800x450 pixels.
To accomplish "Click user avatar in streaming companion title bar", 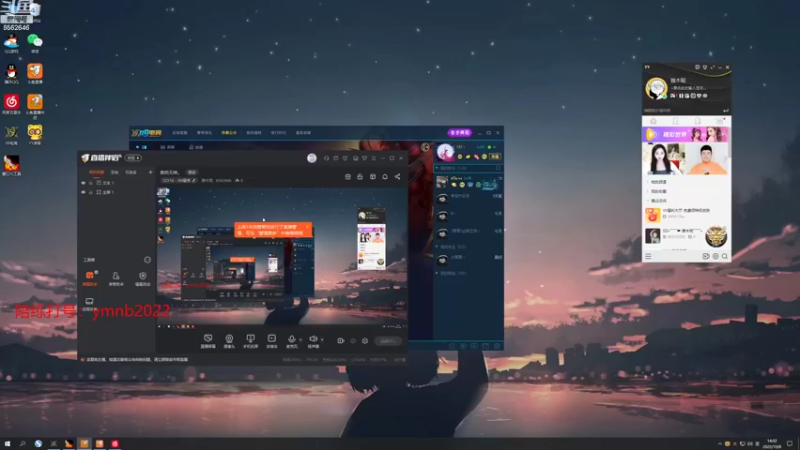I will [x=312, y=158].
